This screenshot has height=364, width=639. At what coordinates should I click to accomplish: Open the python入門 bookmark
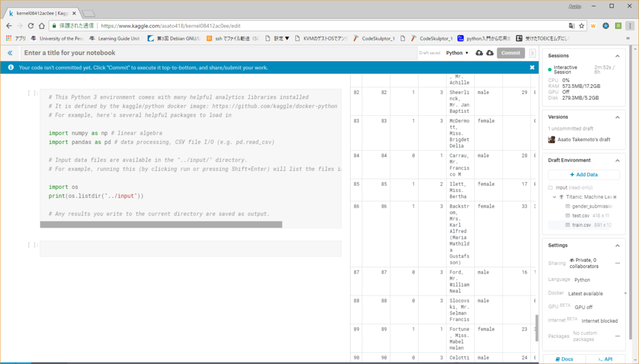(484, 38)
